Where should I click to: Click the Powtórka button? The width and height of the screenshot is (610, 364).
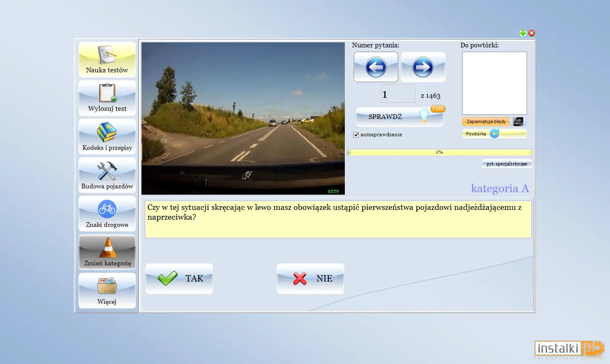click(x=494, y=134)
